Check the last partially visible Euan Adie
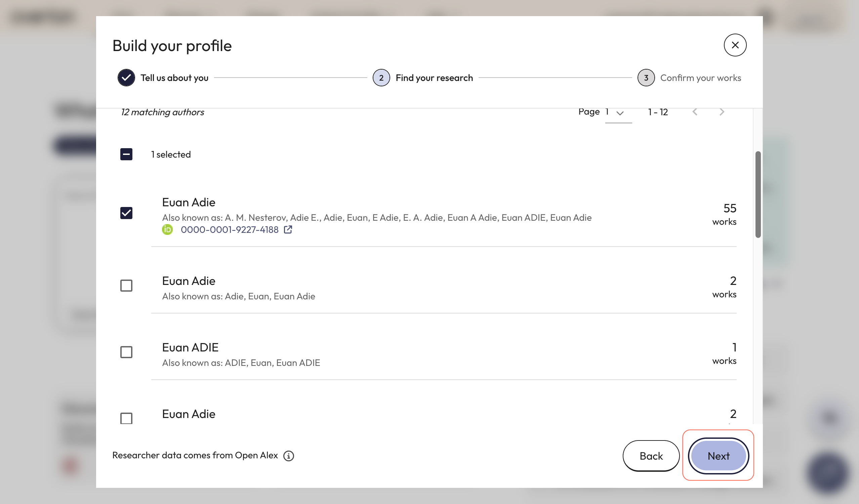Image resolution: width=859 pixels, height=504 pixels. [x=126, y=418]
